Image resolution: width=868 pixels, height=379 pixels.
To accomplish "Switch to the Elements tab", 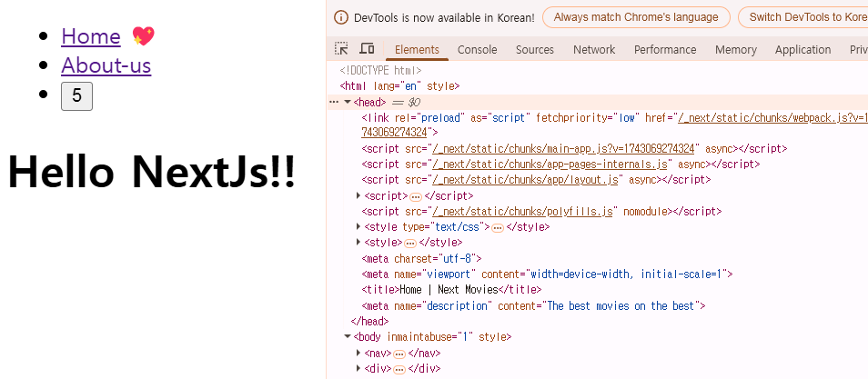I will pos(417,50).
